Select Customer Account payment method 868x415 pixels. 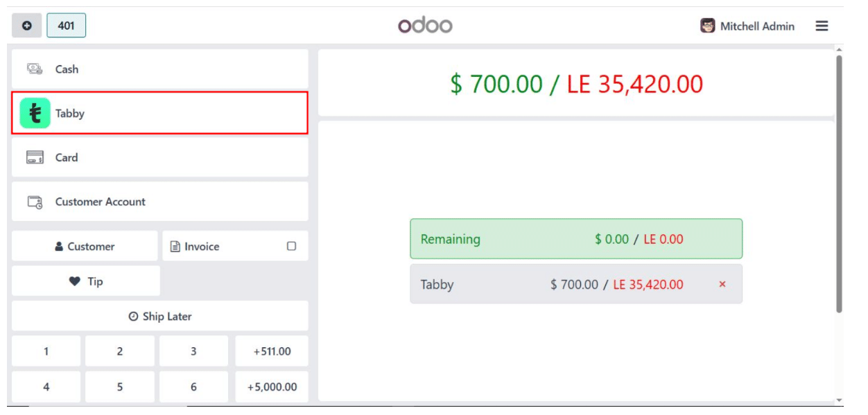pos(159,202)
